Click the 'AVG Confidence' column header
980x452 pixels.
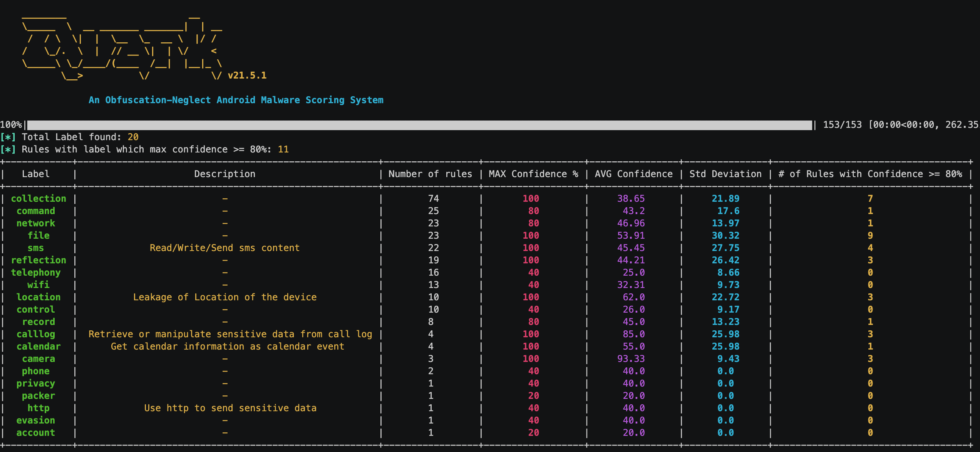[633, 174]
